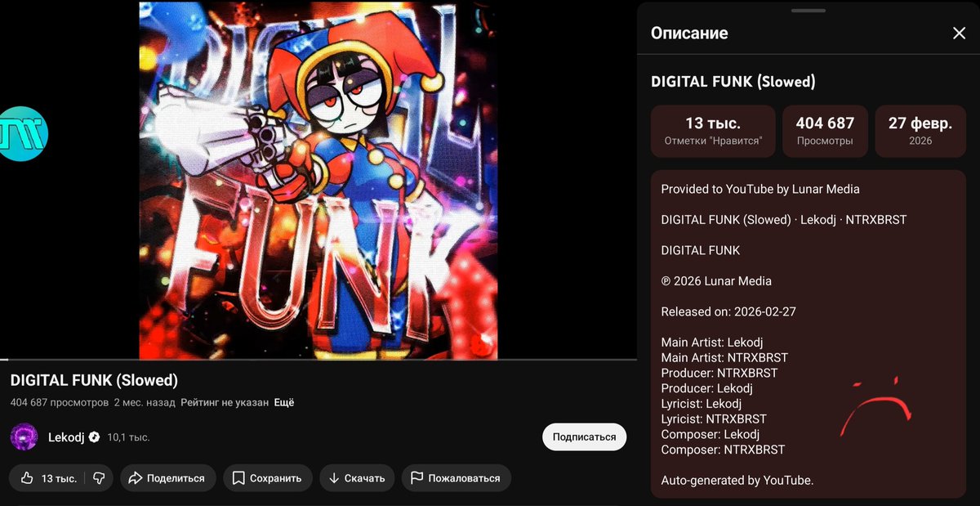The image size is (980, 506).
Task: Close the Описание panel with the X icon
Action: pos(959,33)
